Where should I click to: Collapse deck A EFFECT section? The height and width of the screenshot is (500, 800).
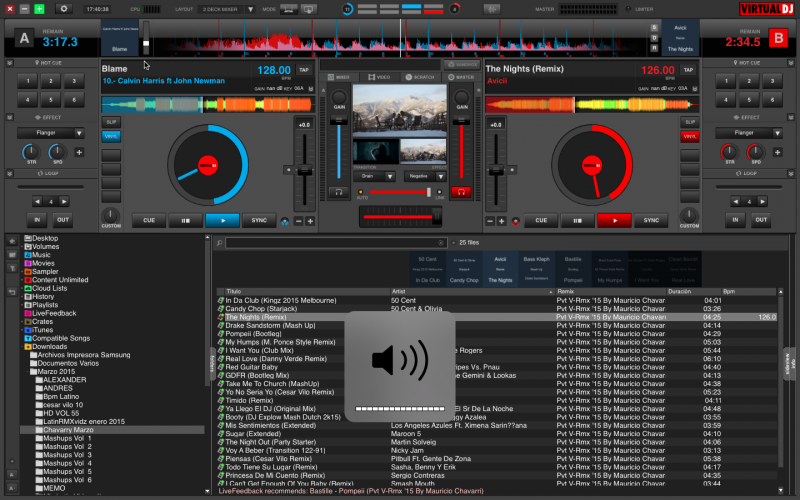click(x=9, y=117)
